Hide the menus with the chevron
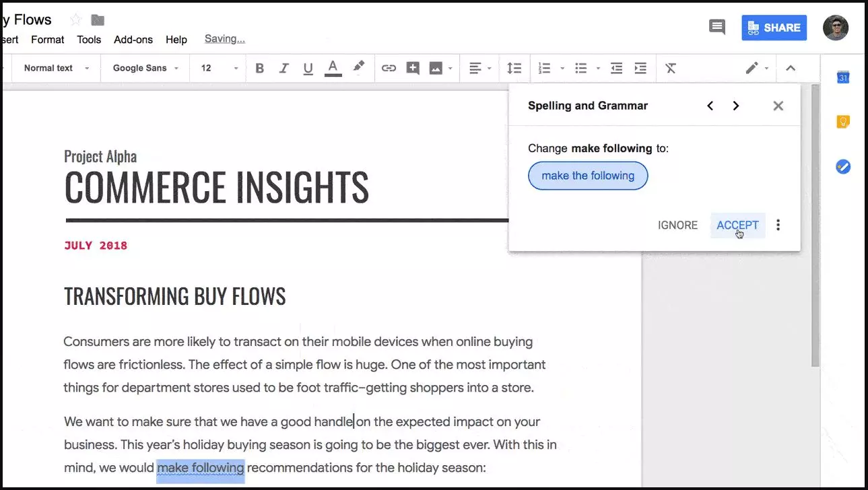This screenshot has height=490, width=868. coord(791,68)
